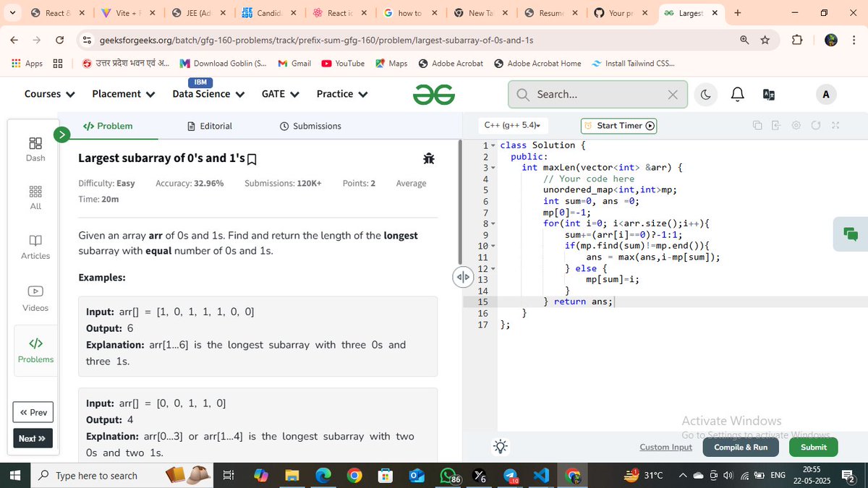Collapse code fold at line 12
The height and width of the screenshot is (488, 868).
tap(493, 268)
